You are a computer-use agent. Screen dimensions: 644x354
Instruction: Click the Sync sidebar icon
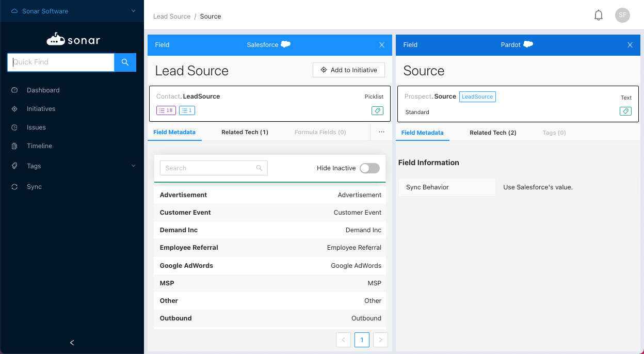pos(14,187)
